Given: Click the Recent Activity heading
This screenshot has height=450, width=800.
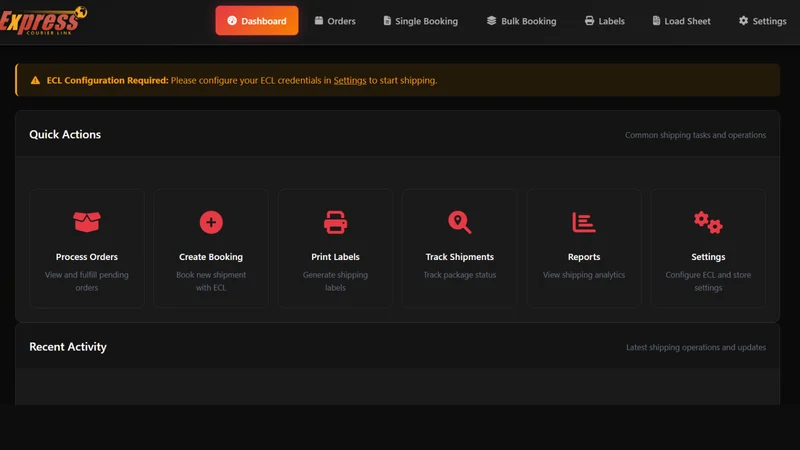Looking at the screenshot, I should tap(68, 346).
